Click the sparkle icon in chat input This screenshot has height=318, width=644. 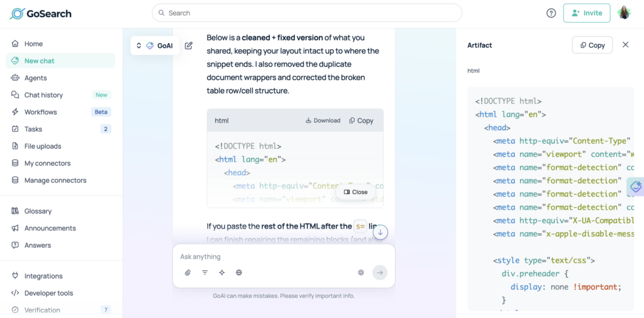[x=222, y=273]
